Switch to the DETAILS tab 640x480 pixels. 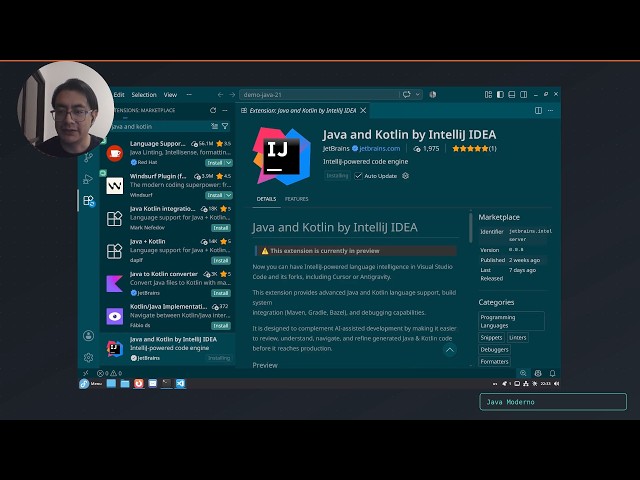(x=266, y=199)
